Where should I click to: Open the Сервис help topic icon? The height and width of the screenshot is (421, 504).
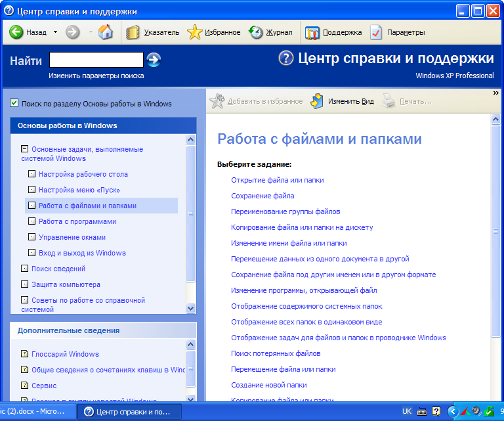point(24,386)
